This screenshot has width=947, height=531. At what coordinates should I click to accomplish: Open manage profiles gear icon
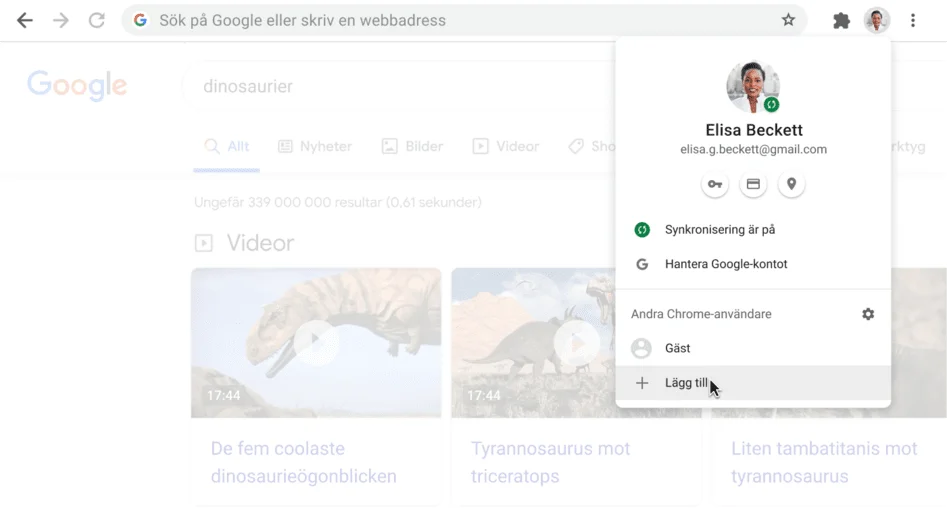point(868,314)
